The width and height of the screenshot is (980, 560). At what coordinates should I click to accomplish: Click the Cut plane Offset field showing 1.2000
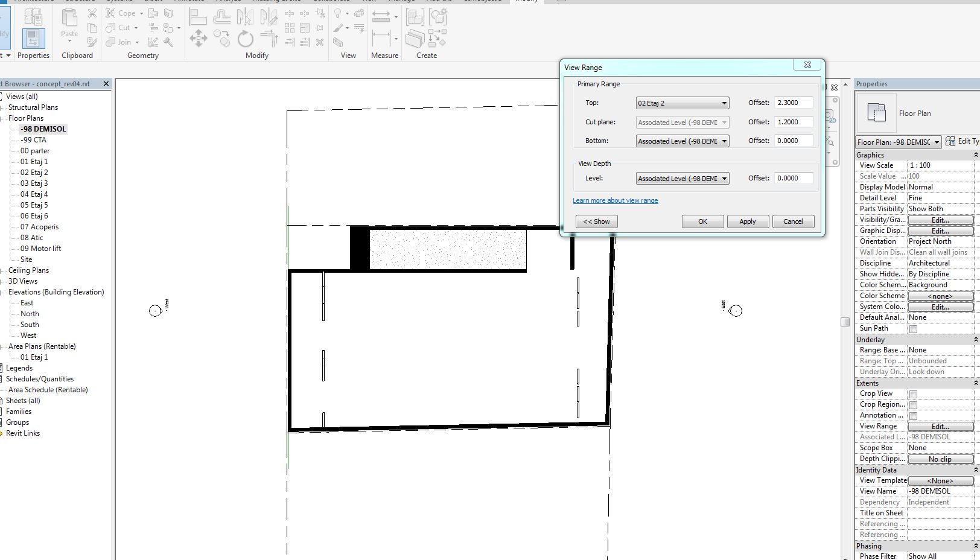794,122
